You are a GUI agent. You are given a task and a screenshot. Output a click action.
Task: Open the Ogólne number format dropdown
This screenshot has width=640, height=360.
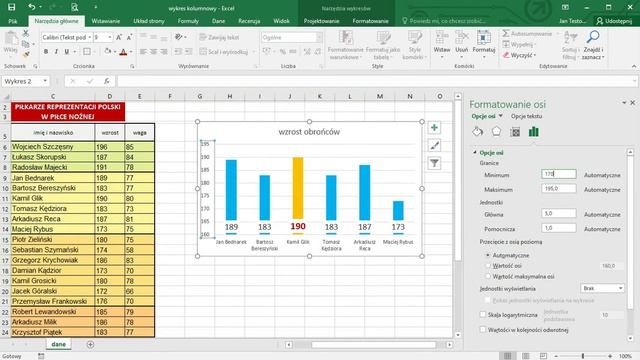coord(319,37)
